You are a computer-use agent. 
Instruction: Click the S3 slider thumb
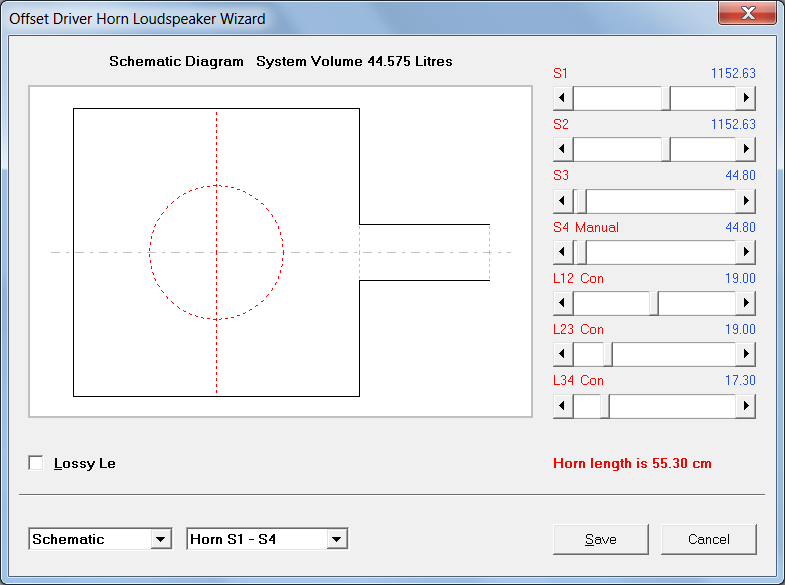[582, 201]
